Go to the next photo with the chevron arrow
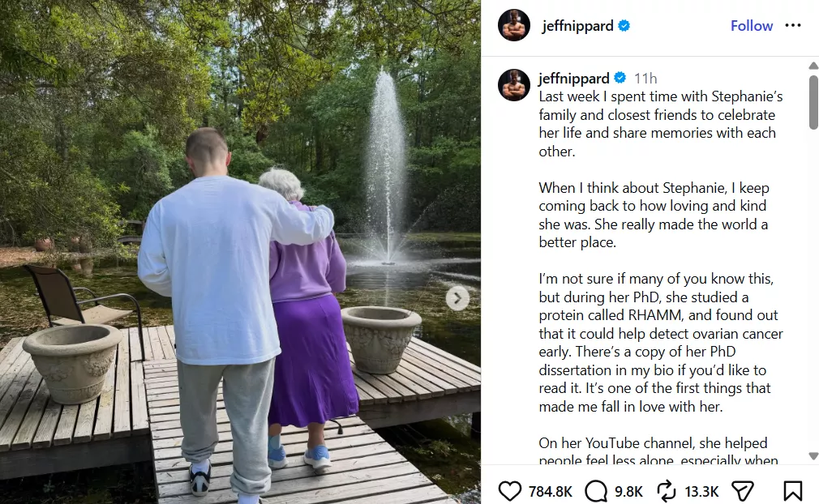This screenshot has height=504, width=819. pyautogui.click(x=457, y=298)
